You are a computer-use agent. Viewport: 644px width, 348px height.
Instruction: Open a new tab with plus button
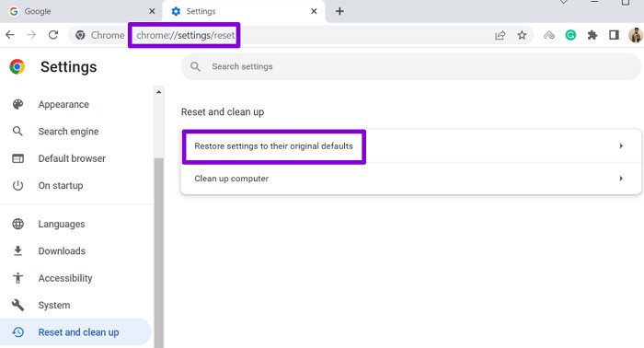tap(339, 11)
